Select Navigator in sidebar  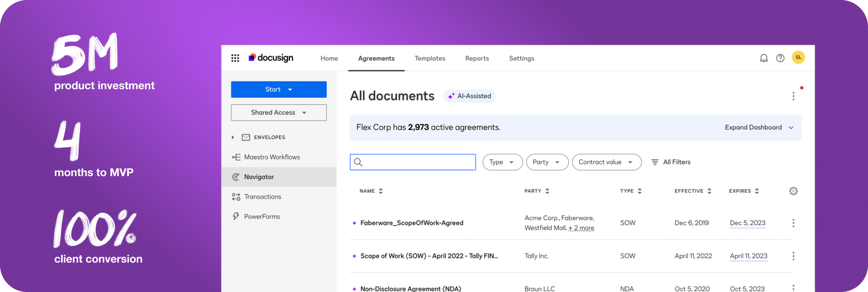[x=279, y=177]
